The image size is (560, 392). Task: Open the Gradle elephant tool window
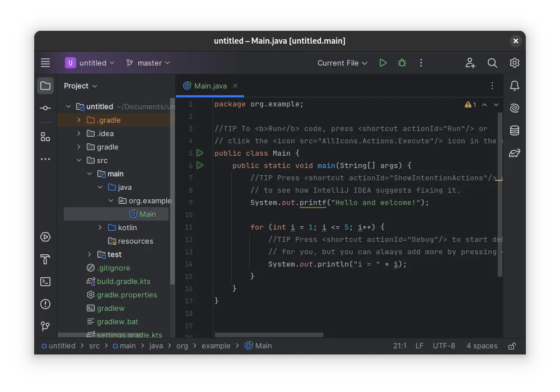tap(515, 153)
